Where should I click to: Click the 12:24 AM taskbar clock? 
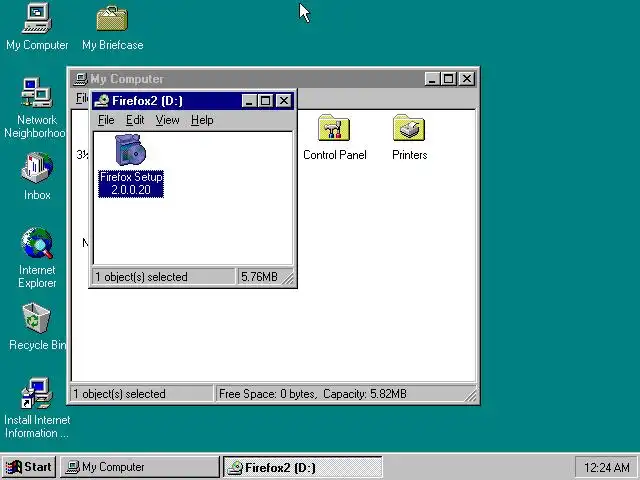click(x=607, y=467)
